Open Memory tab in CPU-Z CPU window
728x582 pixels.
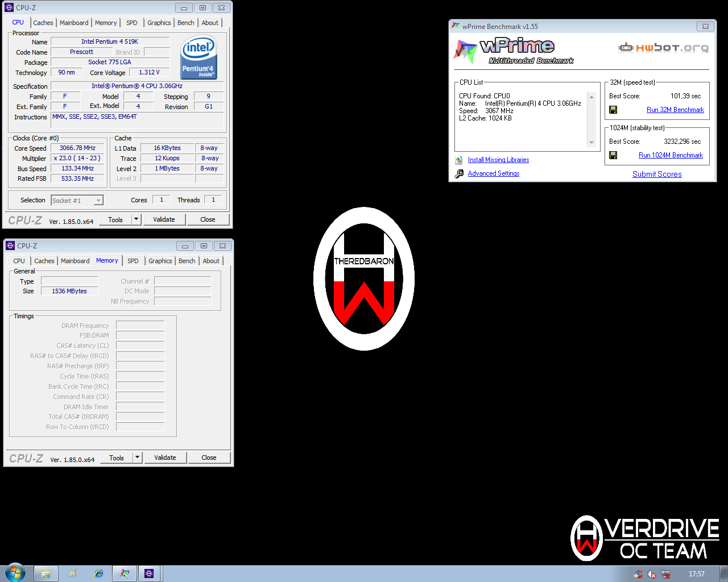click(106, 23)
